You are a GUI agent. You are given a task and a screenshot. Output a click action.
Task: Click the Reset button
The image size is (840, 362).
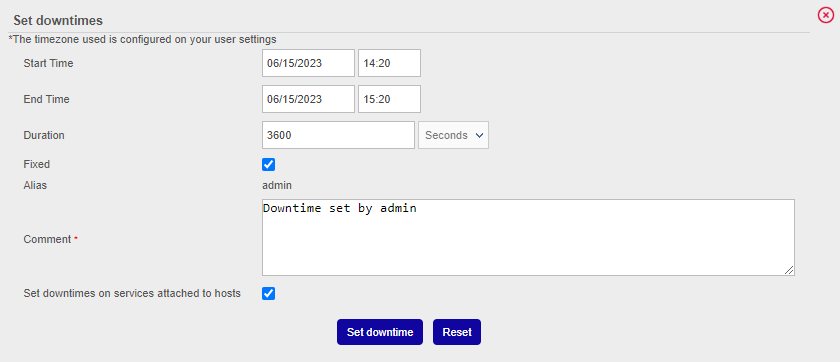[457, 332]
